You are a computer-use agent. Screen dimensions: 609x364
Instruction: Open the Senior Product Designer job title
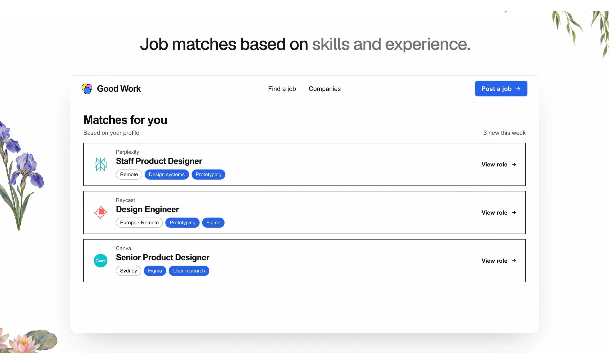coord(163,257)
